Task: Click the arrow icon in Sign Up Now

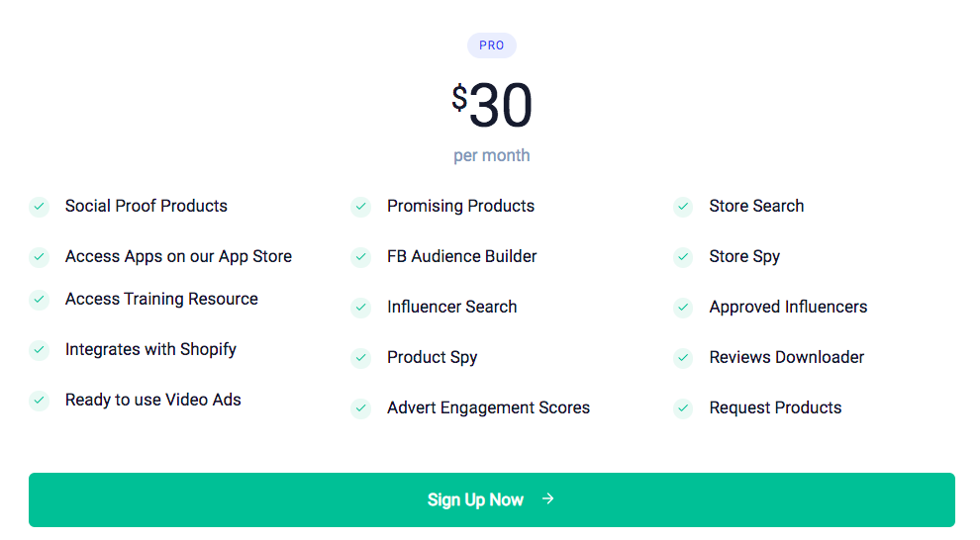Action: click(548, 499)
